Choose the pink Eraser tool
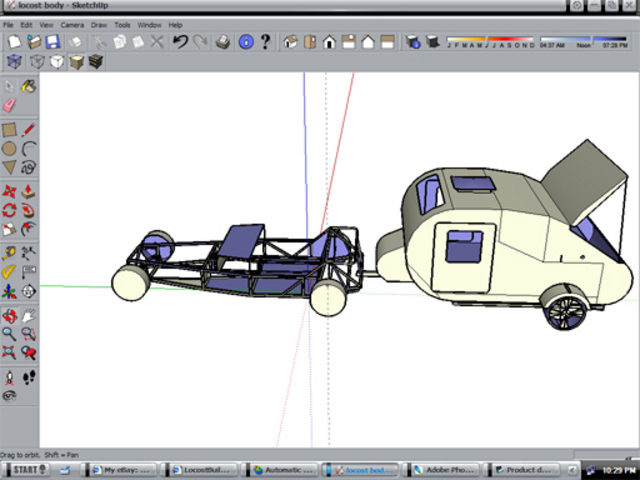The height and width of the screenshot is (480, 640). (9, 105)
